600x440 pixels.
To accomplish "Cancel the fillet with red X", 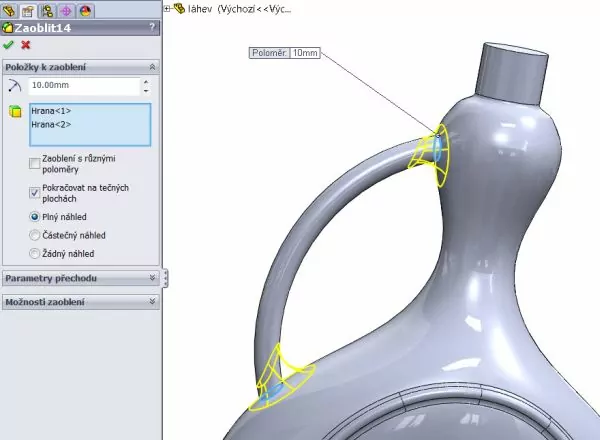I will (26, 45).
